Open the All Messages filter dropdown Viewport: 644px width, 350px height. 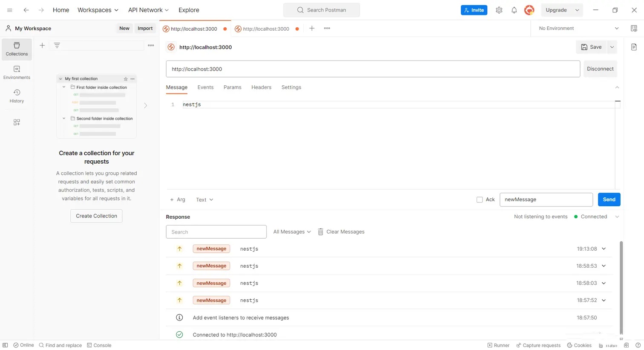pyautogui.click(x=292, y=232)
